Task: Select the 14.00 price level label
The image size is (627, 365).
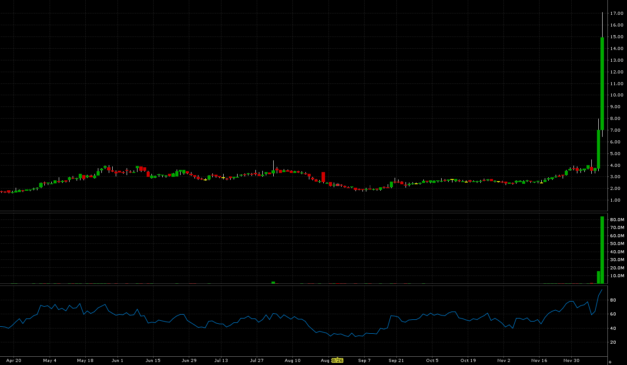Action: [x=617, y=48]
